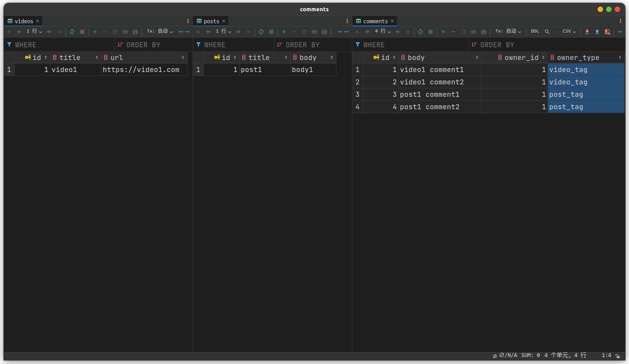
Task: Select the body1 cell in posts
Action: [313, 70]
